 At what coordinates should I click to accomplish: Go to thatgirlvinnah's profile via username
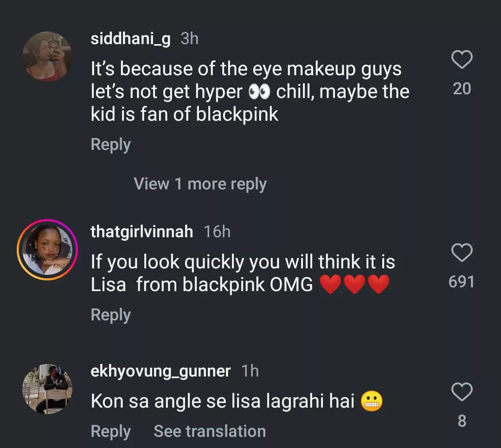141,231
